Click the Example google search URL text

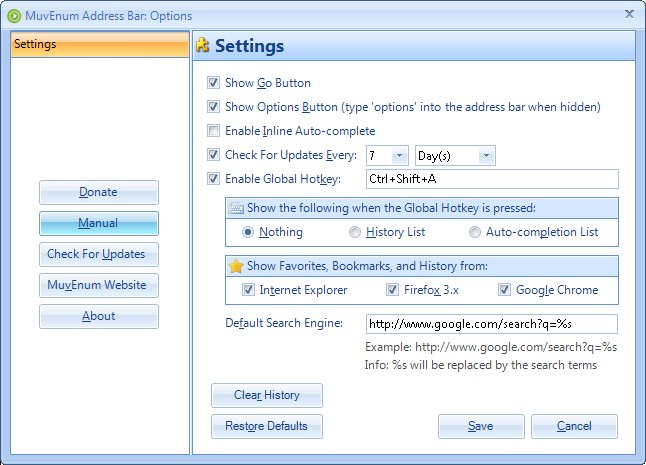click(491, 347)
